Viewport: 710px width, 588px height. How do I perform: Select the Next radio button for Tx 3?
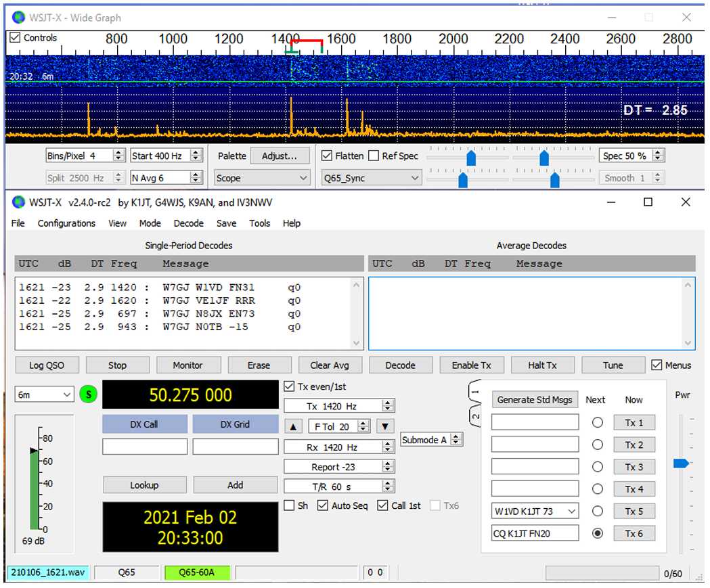(x=598, y=467)
